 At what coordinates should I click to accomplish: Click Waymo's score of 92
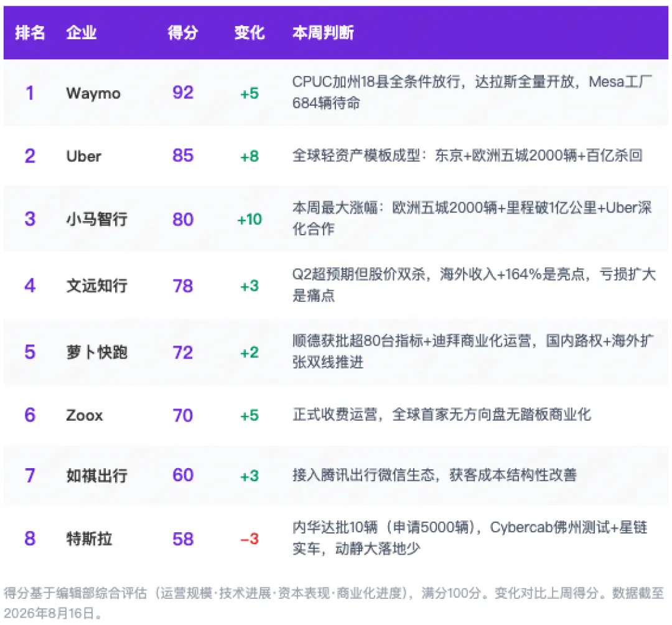pos(183,93)
